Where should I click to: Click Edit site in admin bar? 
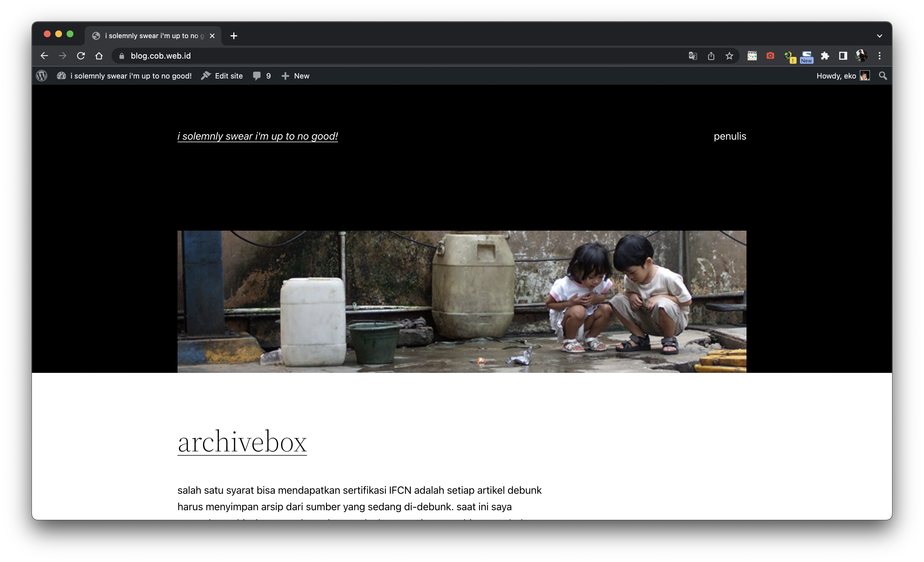point(222,76)
